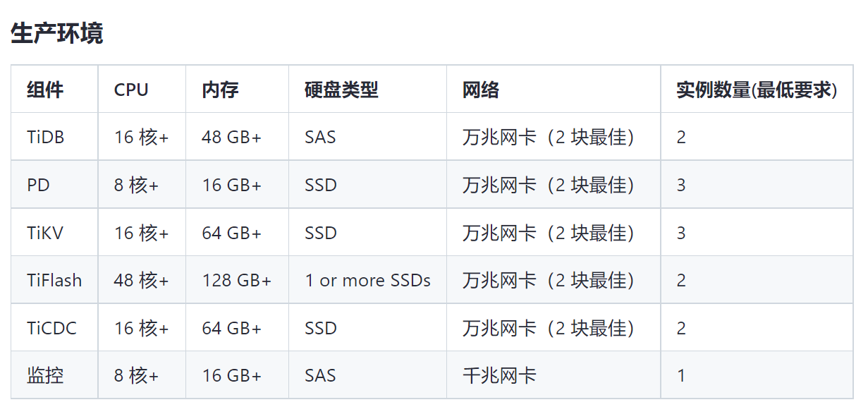
Task: Click the SAS disk cell in TiDB row
Action: point(320,137)
